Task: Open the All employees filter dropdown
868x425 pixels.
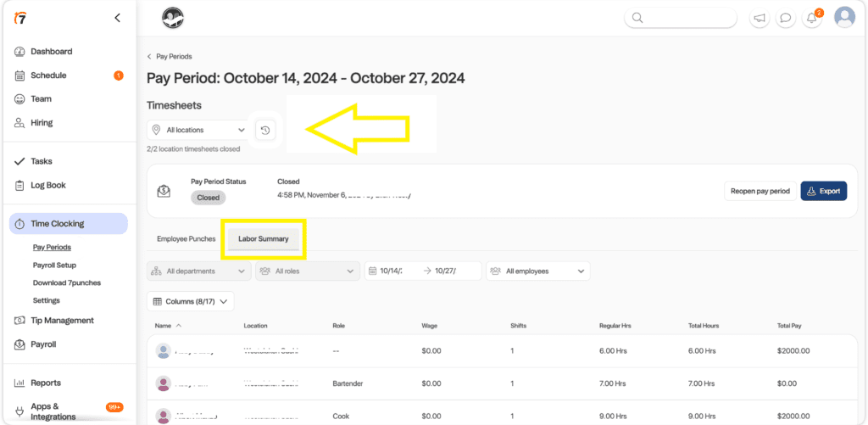Action: coord(537,271)
